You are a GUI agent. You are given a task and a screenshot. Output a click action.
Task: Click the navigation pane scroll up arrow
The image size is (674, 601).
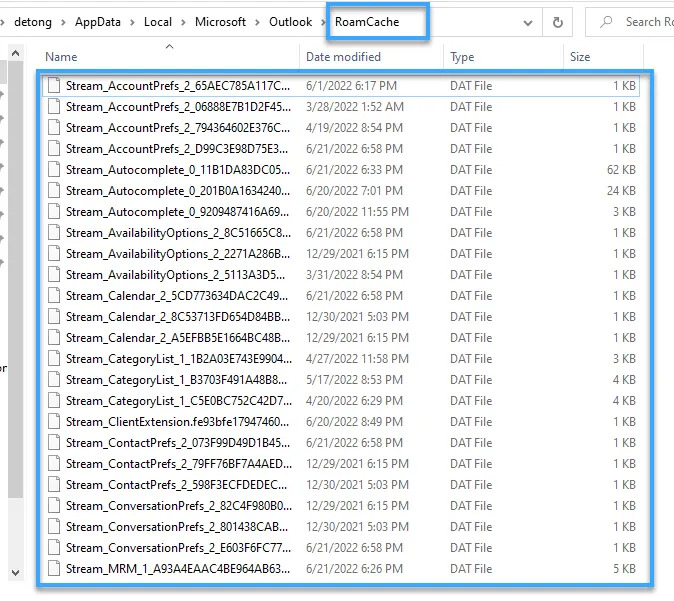click(15, 53)
